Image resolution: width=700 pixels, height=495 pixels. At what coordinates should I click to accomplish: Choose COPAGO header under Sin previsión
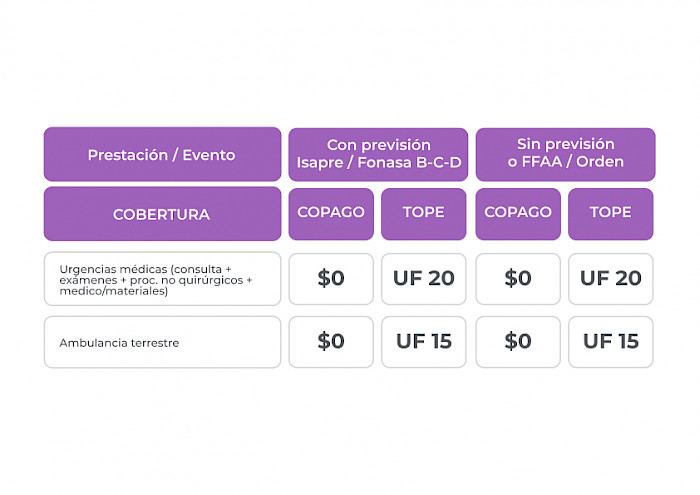(x=518, y=213)
